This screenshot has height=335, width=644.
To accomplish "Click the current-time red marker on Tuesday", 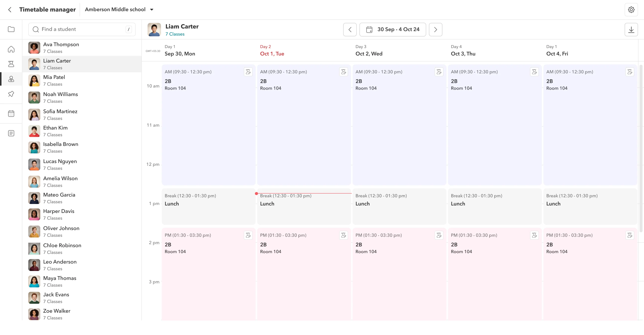I will click(256, 194).
